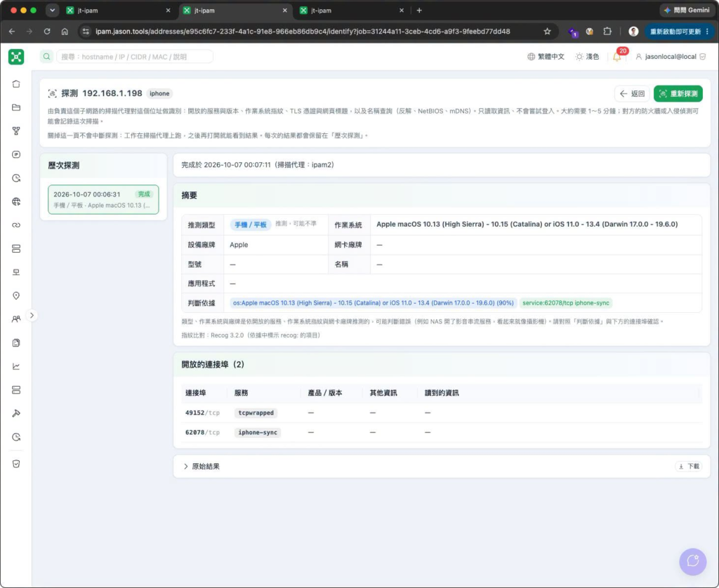The height and width of the screenshot is (588, 719).
Task: Select the location pin icon in the sidebar
Action: point(16,295)
